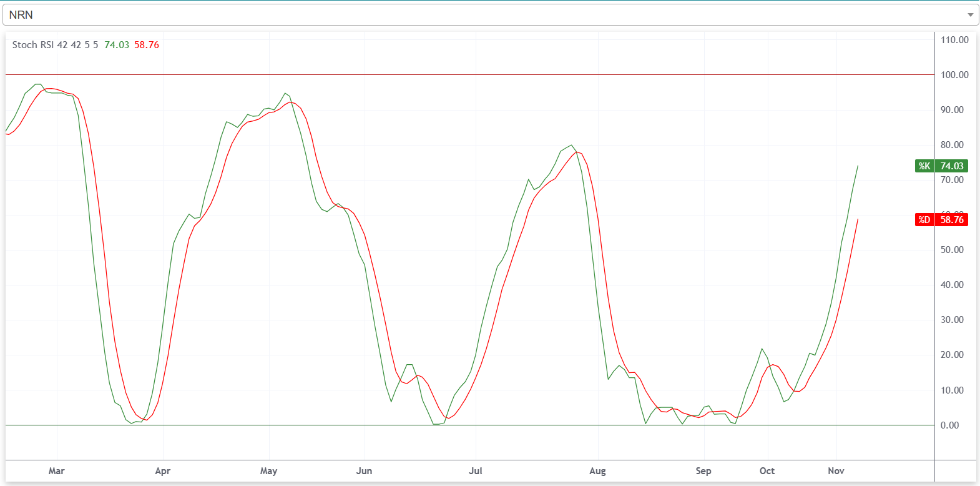Screen dimensions: 980x486
Task: Select the Aug marker on the time axis
Action: tap(597, 471)
